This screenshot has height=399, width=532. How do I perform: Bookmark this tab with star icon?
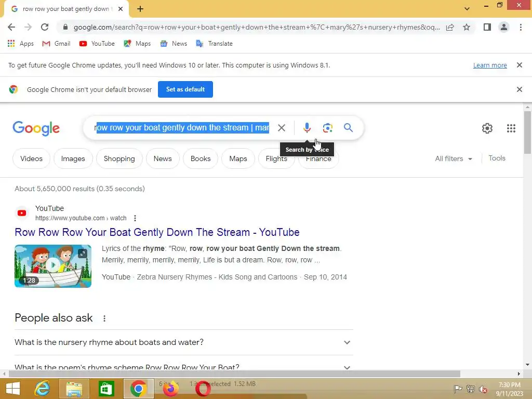pyautogui.click(x=467, y=27)
